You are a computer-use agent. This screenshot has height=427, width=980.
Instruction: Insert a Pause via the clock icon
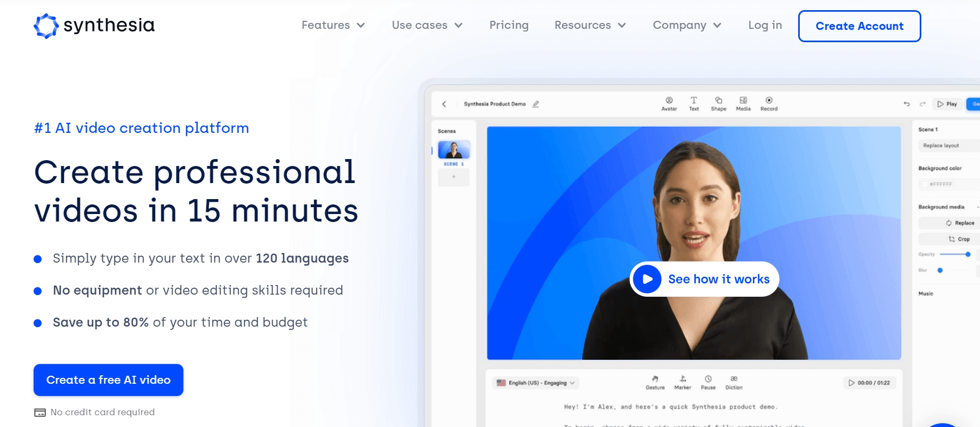click(x=708, y=382)
